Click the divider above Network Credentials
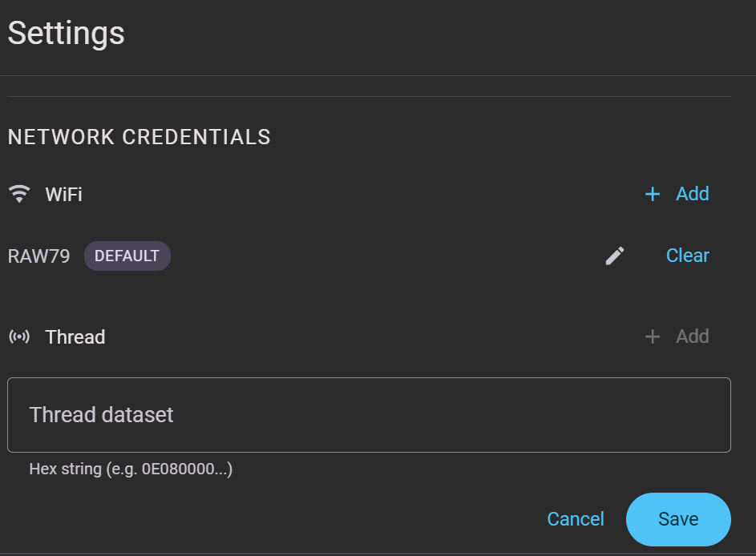 click(369, 96)
